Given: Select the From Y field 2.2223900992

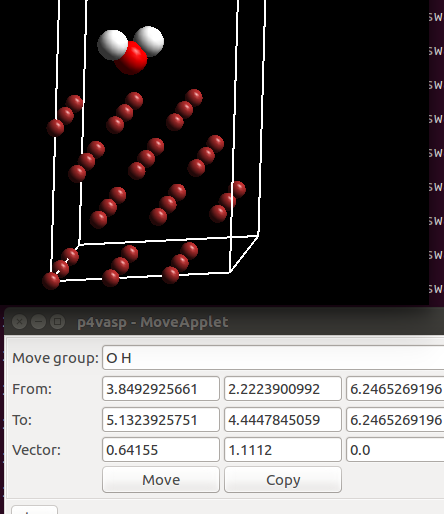Looking at the screenshot, I should point(283,389).
